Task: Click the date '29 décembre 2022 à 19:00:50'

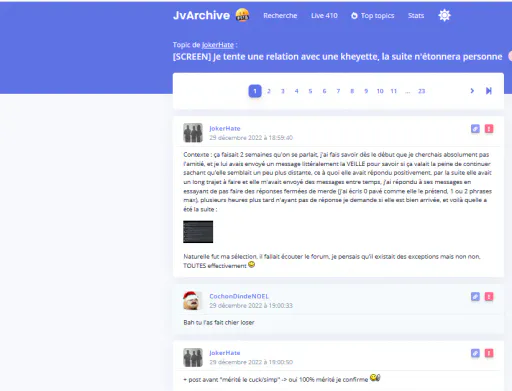Action: click(x=251, y=362)
